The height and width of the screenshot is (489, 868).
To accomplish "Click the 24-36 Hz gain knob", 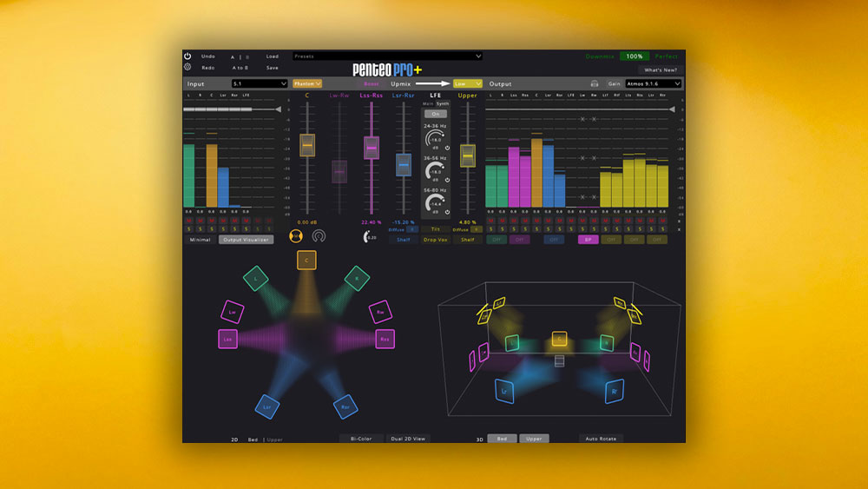I will point(435,140).
